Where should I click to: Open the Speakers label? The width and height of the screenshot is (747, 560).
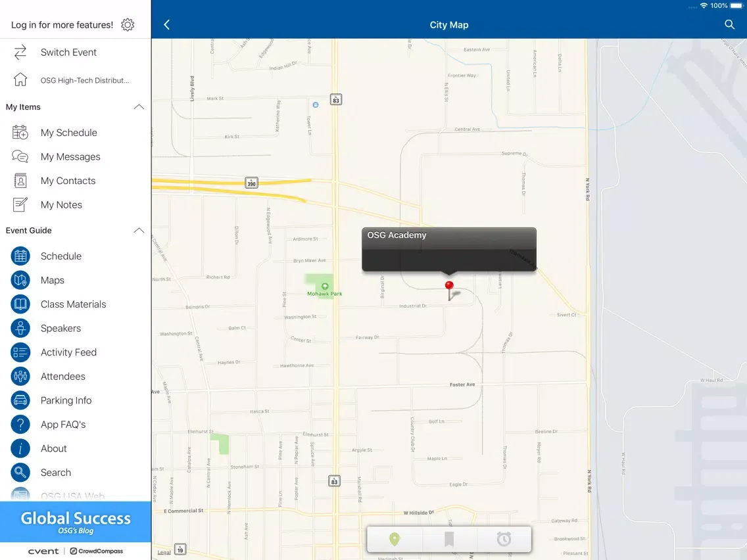coord(60,329)
